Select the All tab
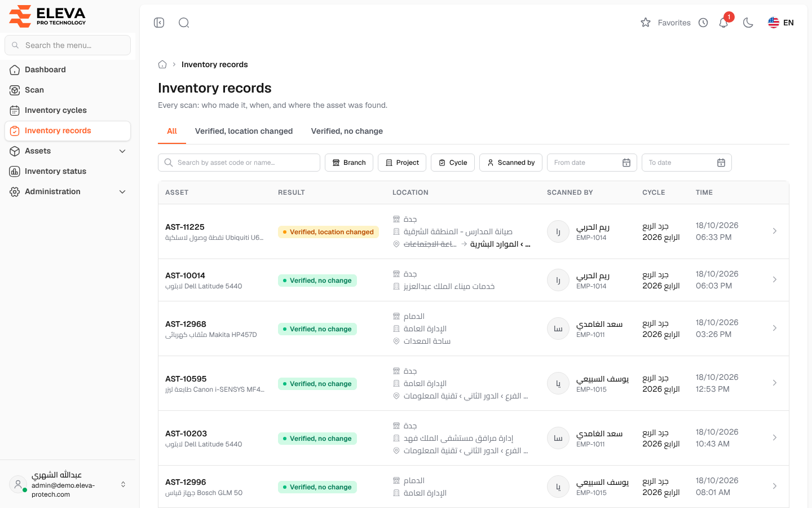The image size is (812, 508). point(172,131)
